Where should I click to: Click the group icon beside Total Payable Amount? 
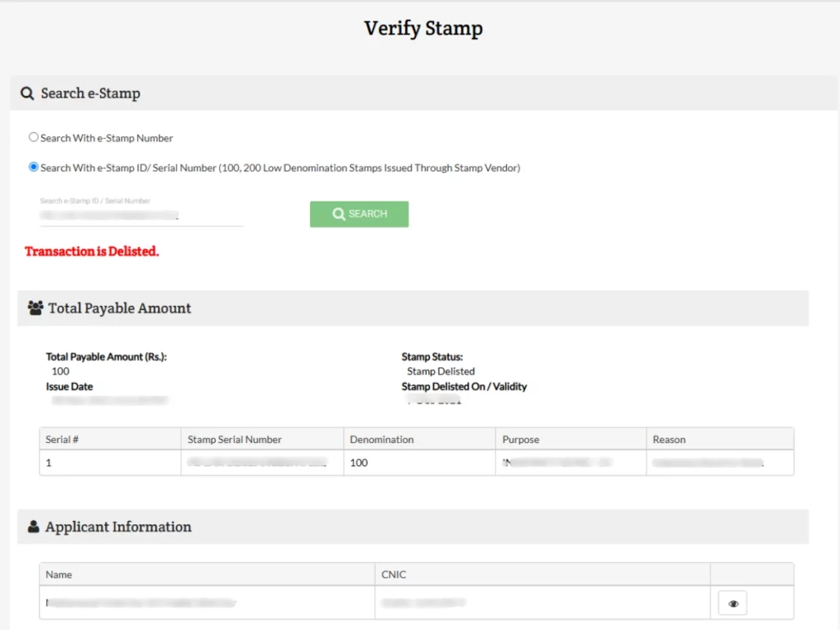click(35, 308)
